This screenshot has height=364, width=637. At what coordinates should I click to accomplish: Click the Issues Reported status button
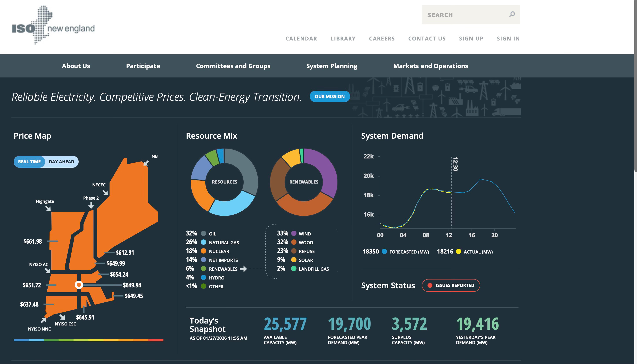[x=451, y=285]
